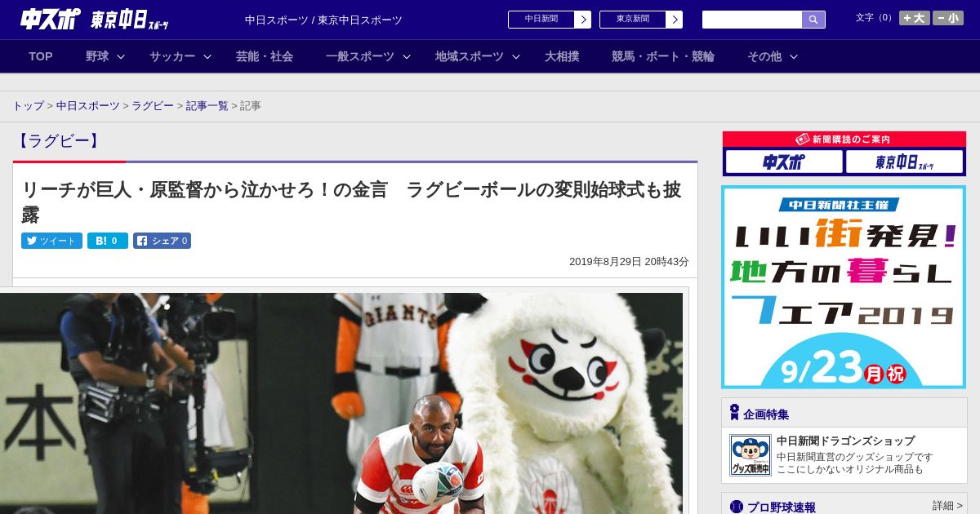
Task: Focus the header search input field
Action: [x=752, y=20]
